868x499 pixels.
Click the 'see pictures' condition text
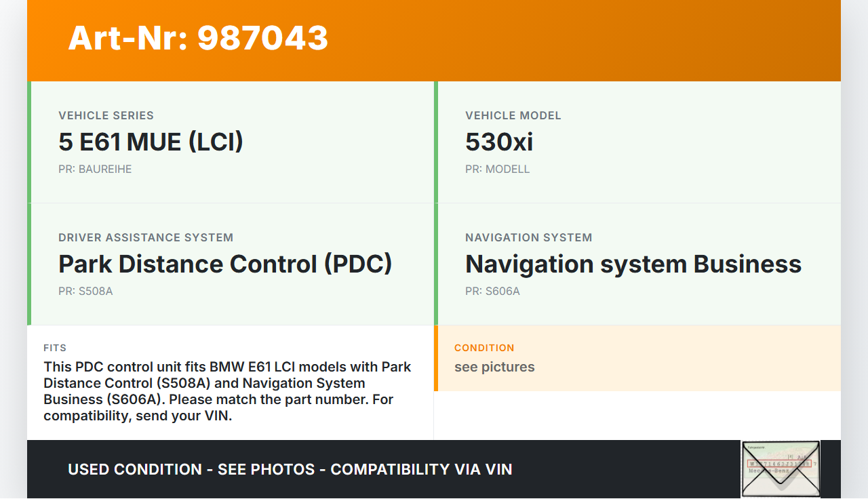tap(494, 367)
